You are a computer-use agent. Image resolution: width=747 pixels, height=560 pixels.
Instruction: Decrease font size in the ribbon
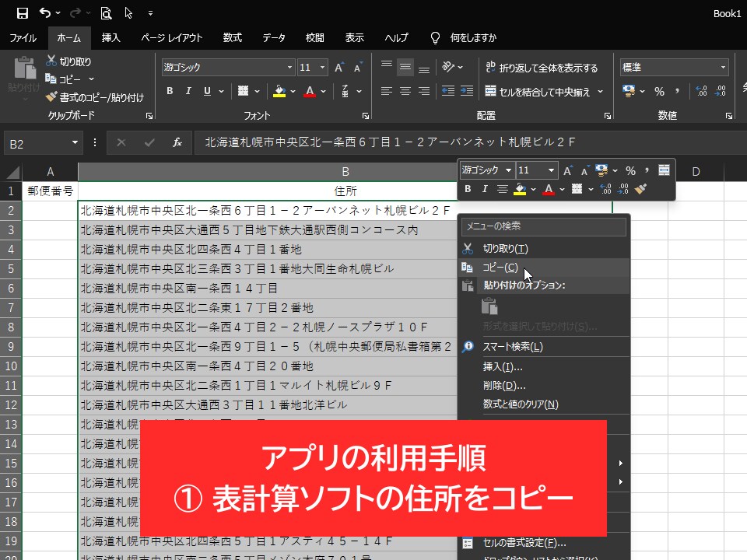pyautogui.click(x=357, y=68)
